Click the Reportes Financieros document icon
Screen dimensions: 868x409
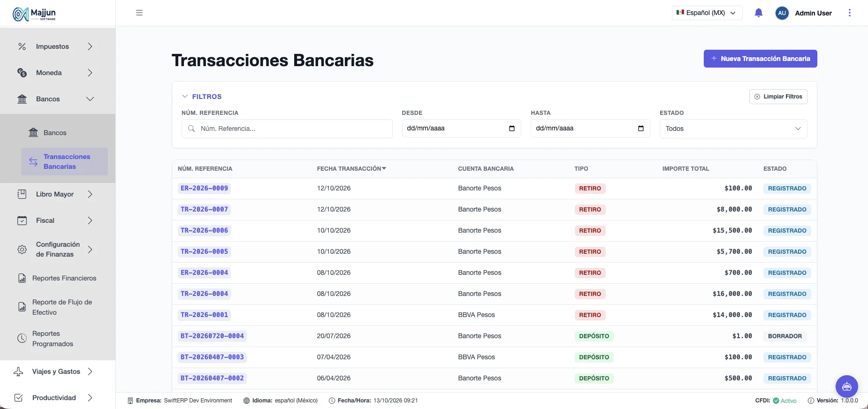click(x=22, y=278)
